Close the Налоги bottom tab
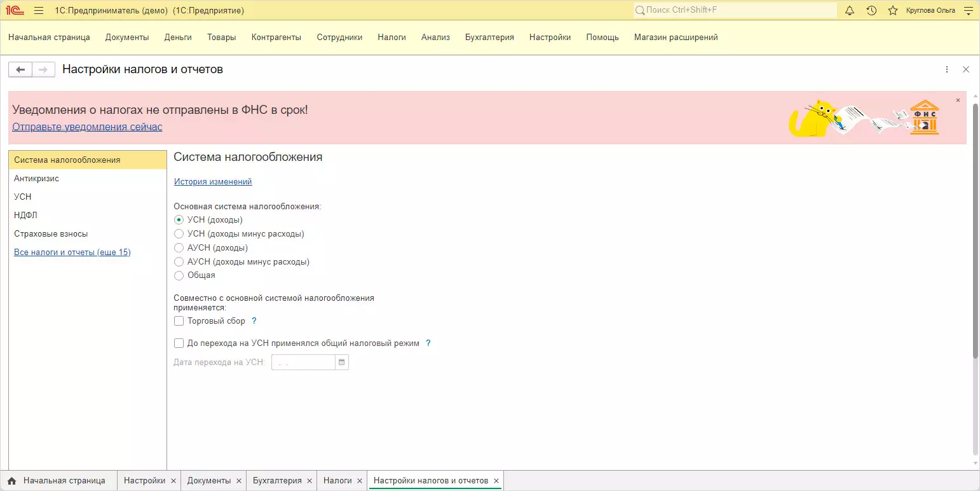Viewport: 980px width, 491px height. 360,481
